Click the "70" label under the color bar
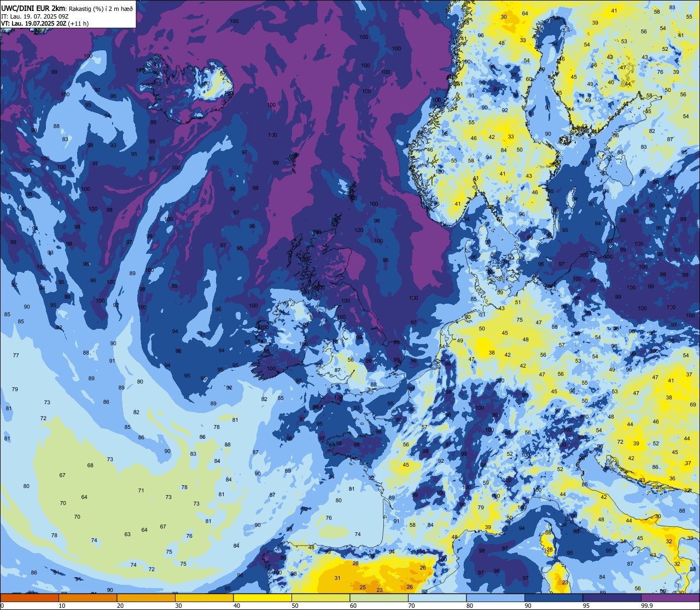The image size is (700, 610). (x=412, y=606)
